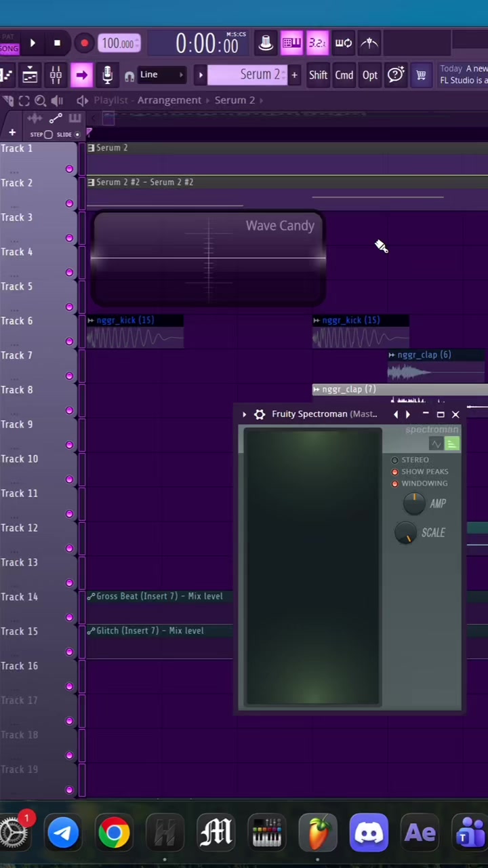The height and width of the screenshot is (868, 488).
Task: Mute Track 10 using its pink dot
Action: [x=69, y=479]
